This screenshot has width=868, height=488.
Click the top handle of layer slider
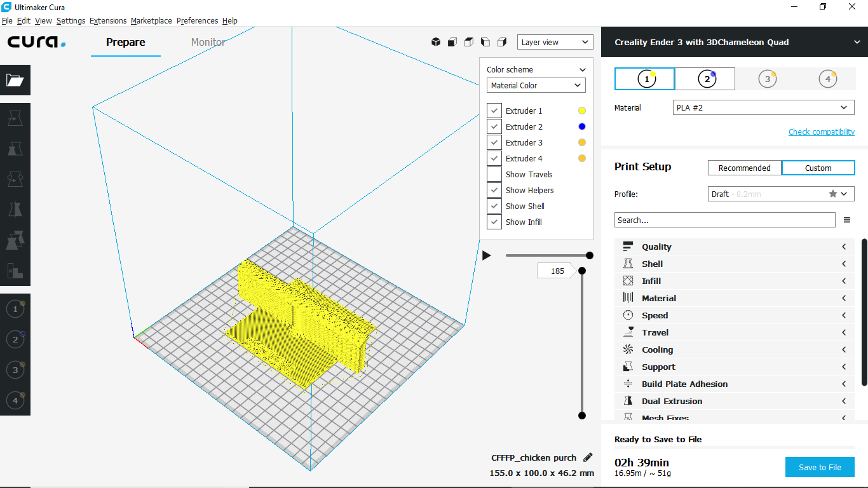581,271
